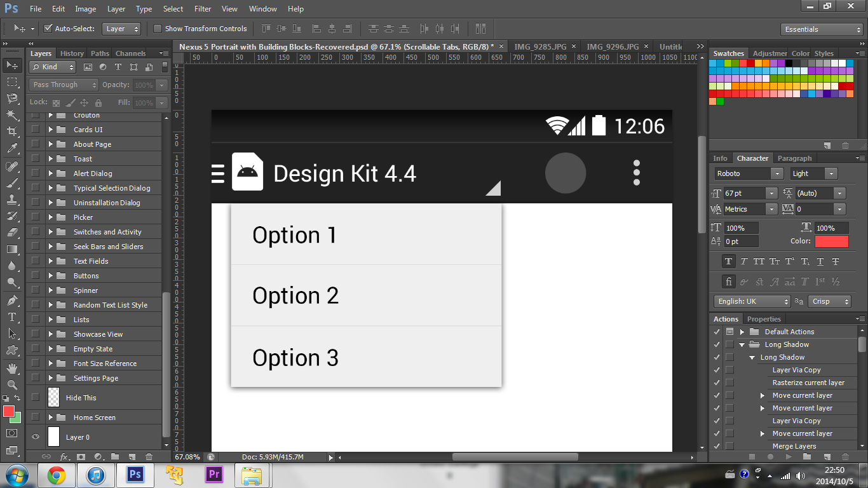Select the Horizontal Type tool

point(11,316)
